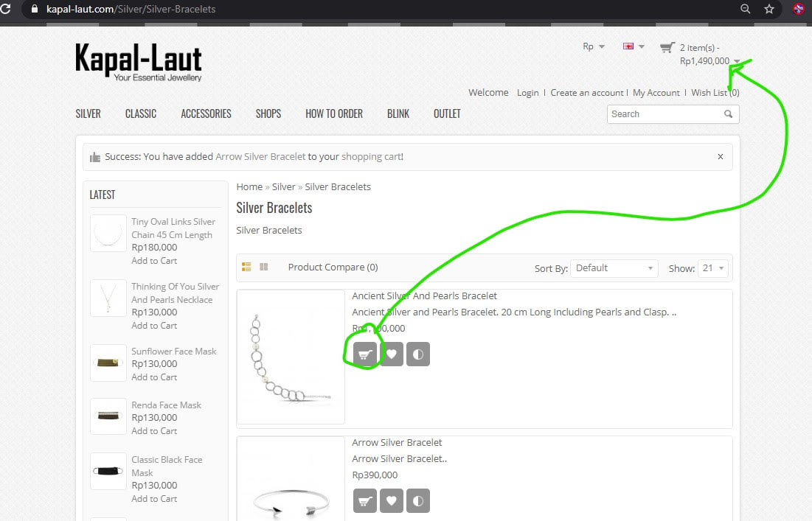Open the Show items count dropdown

[x=713, y=268]
